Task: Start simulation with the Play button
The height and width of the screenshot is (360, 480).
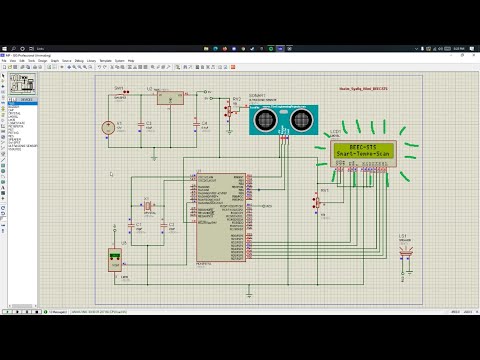Action: coord(7,312)
